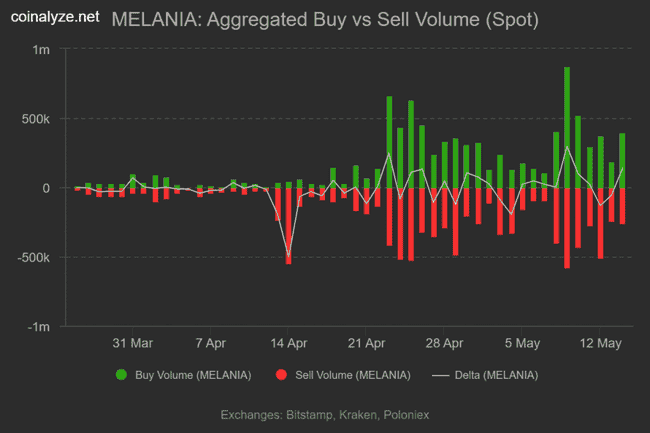Click the 12 May x-axis label
This screenshot has width=650, height=433.
pos(601,343)
